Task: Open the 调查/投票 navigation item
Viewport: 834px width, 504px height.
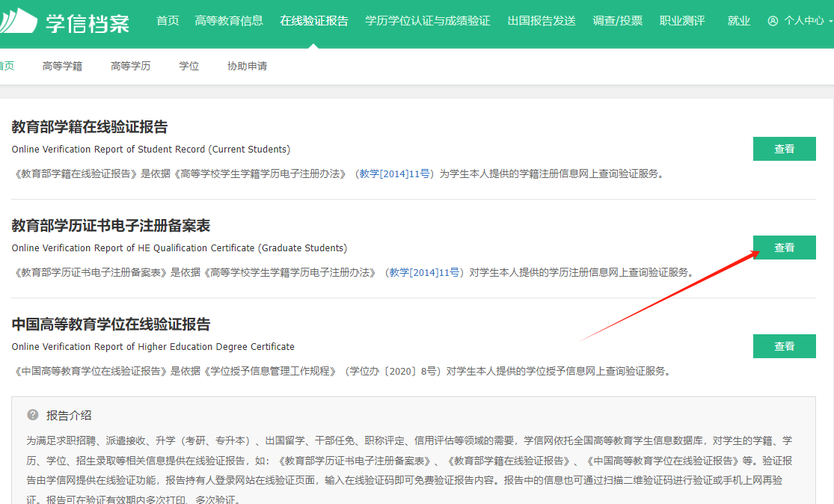Action: pos(618,21)
